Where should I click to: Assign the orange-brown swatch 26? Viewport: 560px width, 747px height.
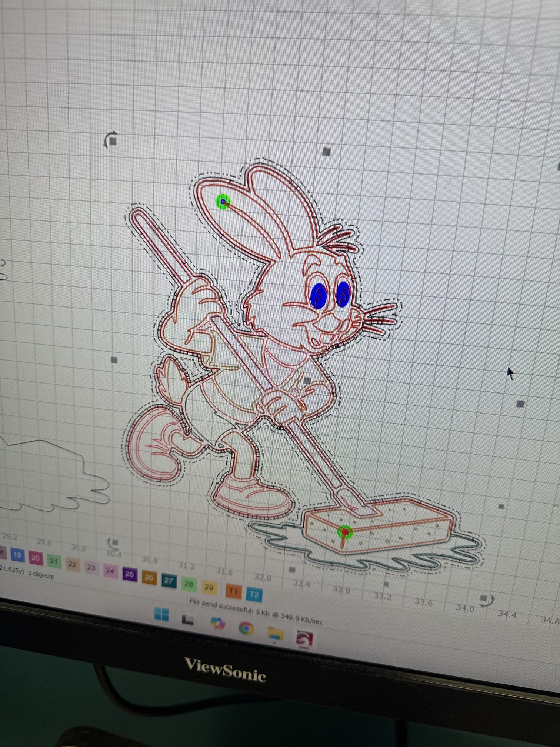point(149,577)
